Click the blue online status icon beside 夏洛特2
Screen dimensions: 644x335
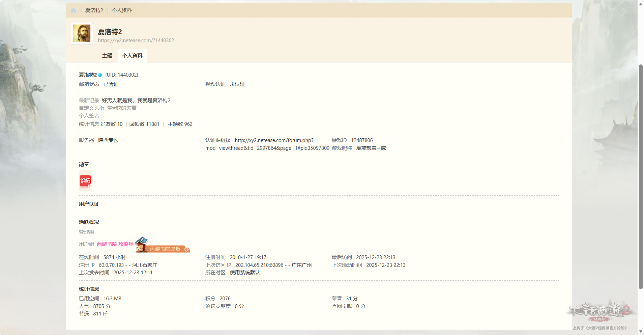coord(100,75)
